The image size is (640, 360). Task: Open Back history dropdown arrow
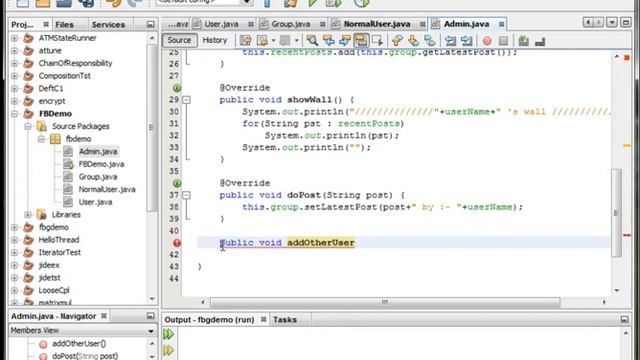[273, 40]
